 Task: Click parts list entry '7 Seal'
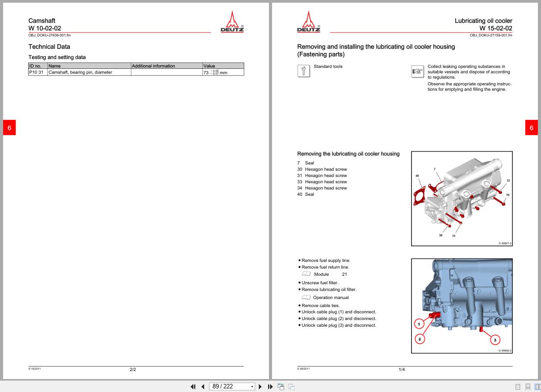[306, 163]
